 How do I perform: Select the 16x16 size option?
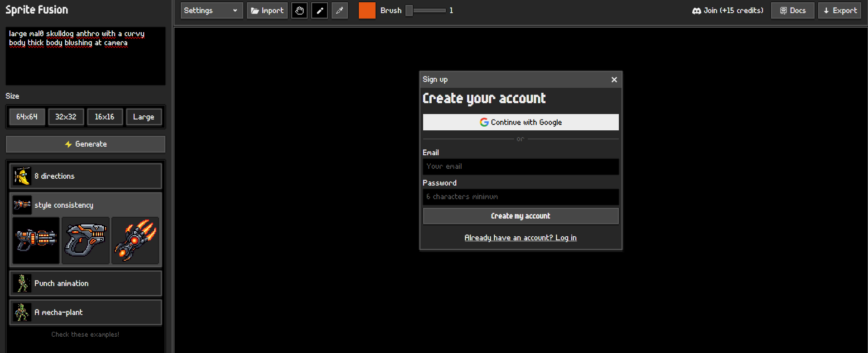(105, 117)
